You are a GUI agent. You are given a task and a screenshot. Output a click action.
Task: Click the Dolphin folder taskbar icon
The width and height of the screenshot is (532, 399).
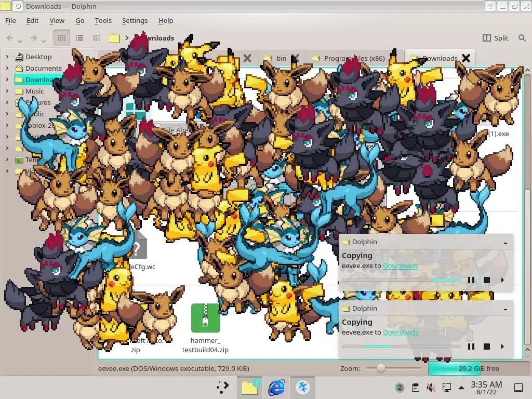(250, 387)
